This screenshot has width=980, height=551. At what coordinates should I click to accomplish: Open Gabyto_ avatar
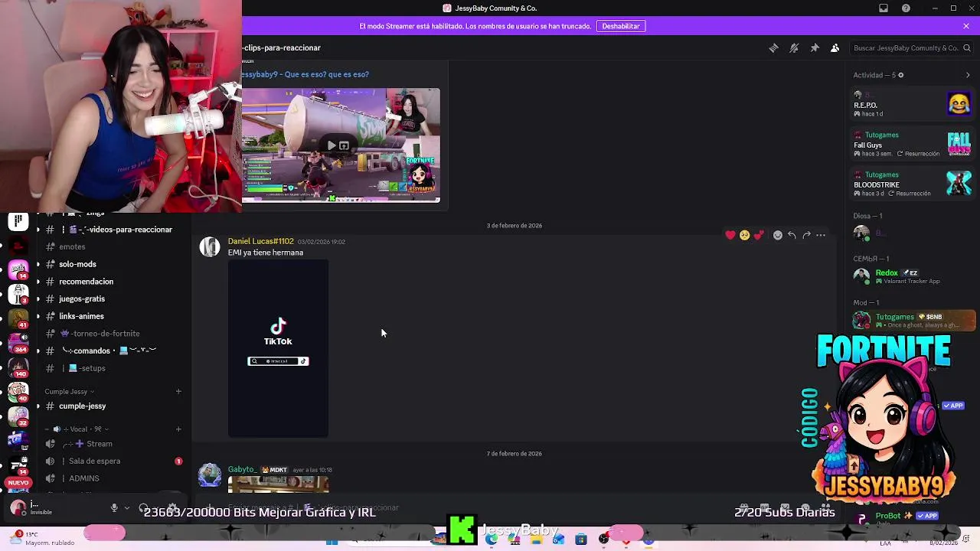210,475
